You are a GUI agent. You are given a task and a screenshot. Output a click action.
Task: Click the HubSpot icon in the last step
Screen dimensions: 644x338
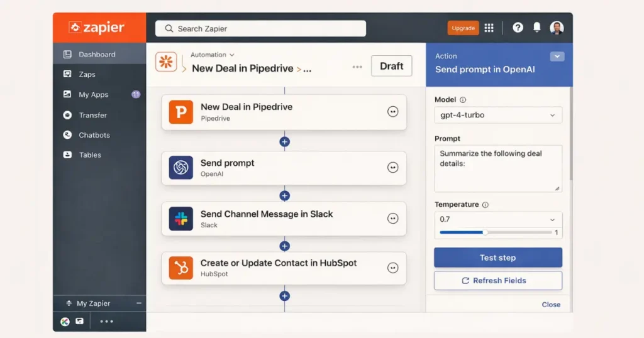pyautogui.click(x=181, y=268)
